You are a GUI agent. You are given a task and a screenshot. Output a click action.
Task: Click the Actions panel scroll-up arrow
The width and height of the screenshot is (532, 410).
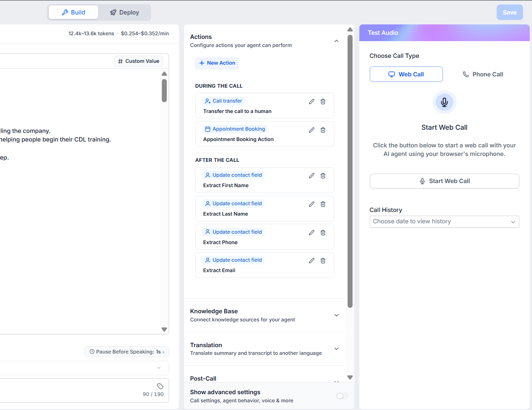pyautogui.click(x=350, y=29)
